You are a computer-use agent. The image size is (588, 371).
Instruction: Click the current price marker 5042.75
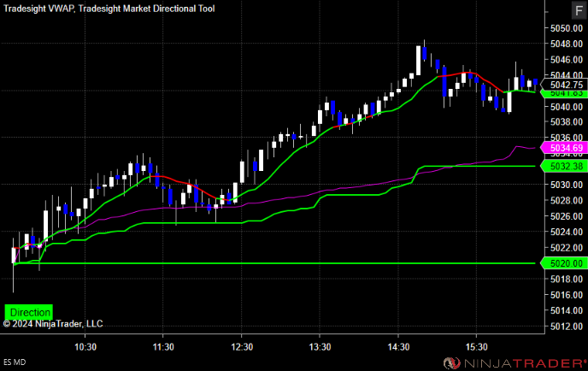(x=566, y=85)
